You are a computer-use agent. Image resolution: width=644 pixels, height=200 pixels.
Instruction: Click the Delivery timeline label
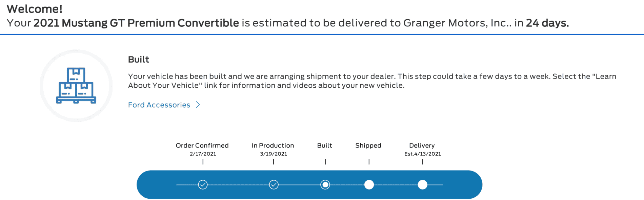422,146
